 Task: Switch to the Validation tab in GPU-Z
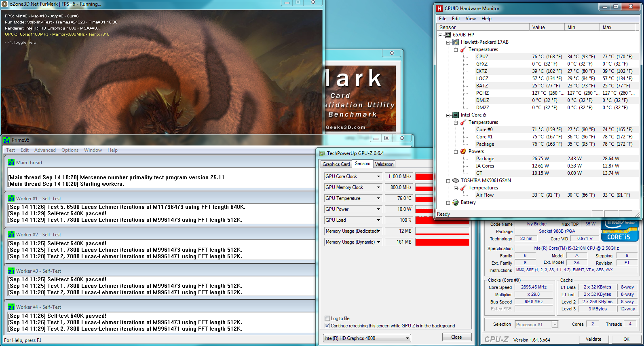[384, 164]
